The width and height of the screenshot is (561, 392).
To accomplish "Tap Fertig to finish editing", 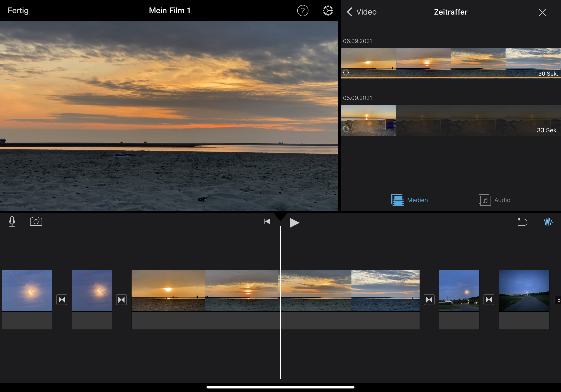I will (x=18, y=11).
